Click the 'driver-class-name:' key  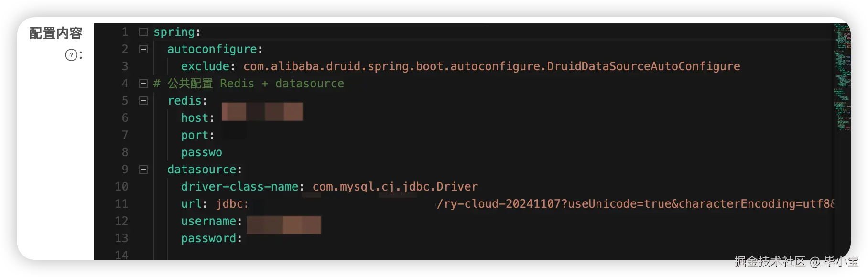242,187
